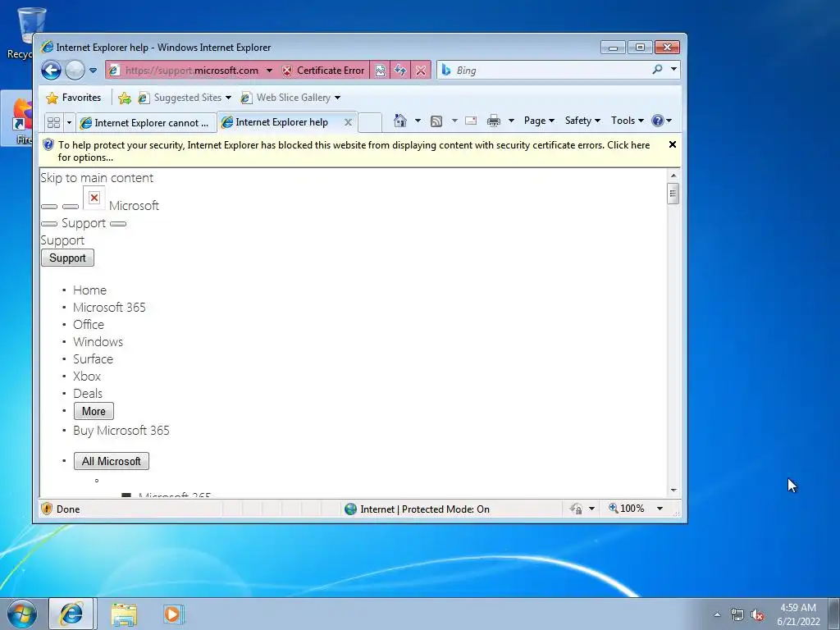Open the Windows link
Viewport: 840px width, 630px height.
pyautogui.click(x=98, y=341)
